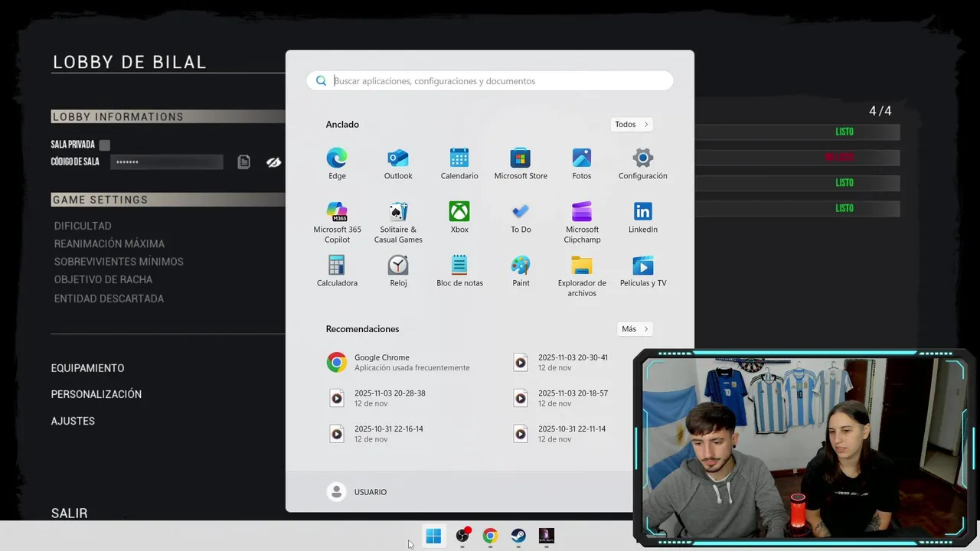Open Configuración settings app

(x=643, y=164)
